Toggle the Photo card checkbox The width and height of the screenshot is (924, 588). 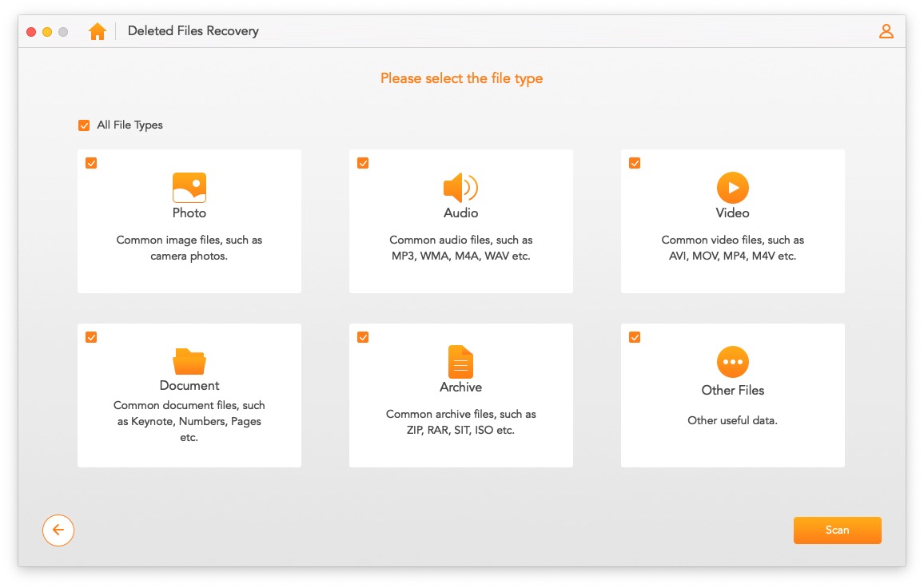click(x=91, y=163)
